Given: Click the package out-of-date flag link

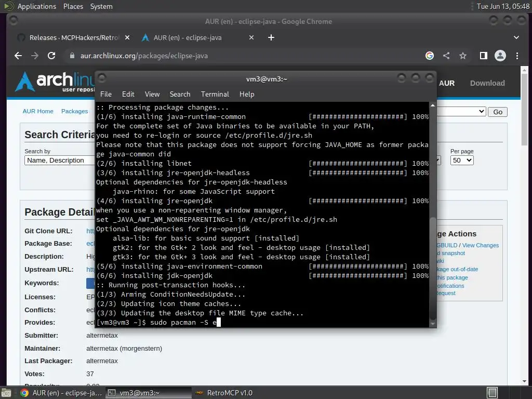Looking at the screenshot, I should coord(457,270).
